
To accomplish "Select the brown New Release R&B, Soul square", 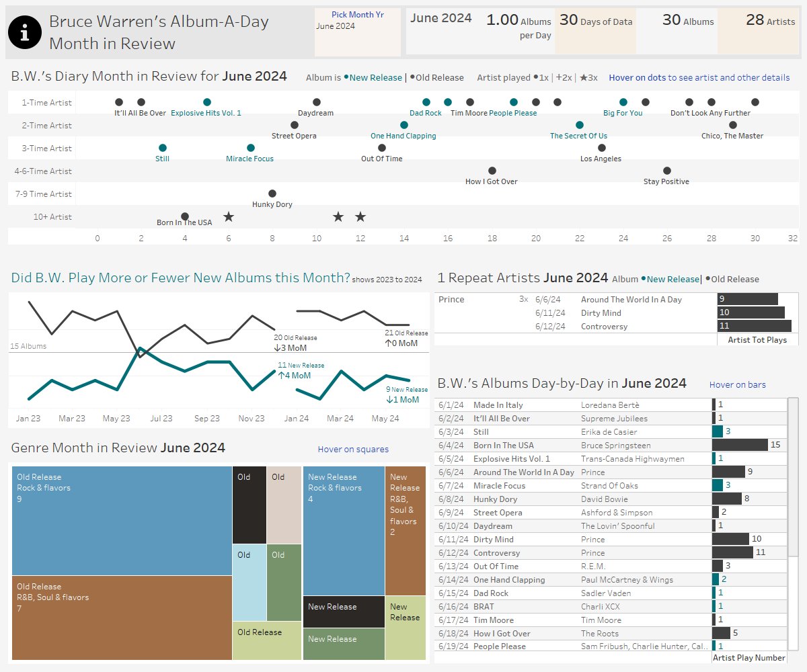I will coord(406,531).
